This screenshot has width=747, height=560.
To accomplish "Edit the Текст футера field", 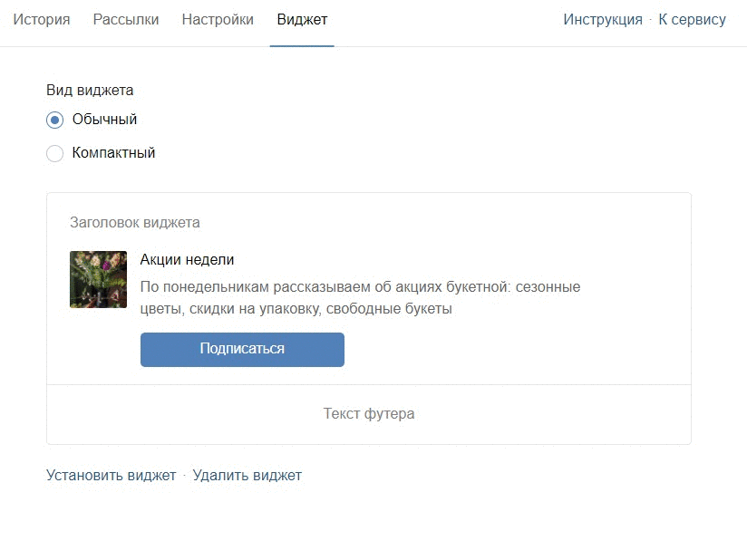I will (369, 413).
